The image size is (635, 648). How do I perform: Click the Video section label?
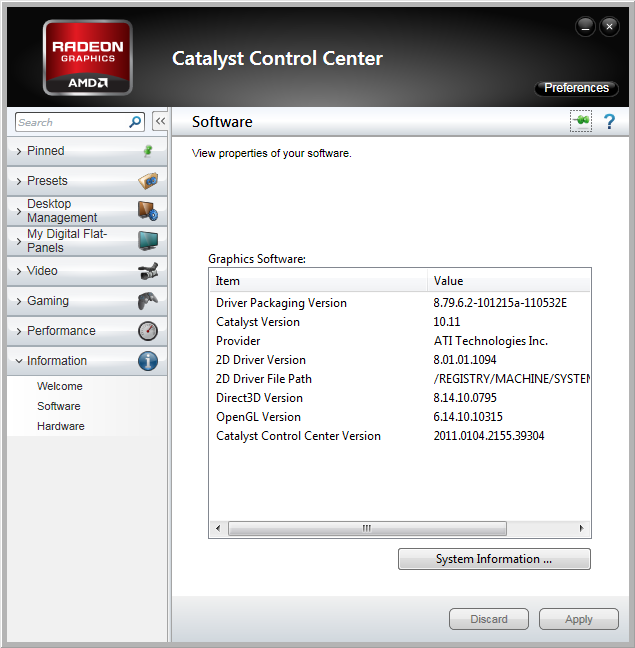(42, 271)
